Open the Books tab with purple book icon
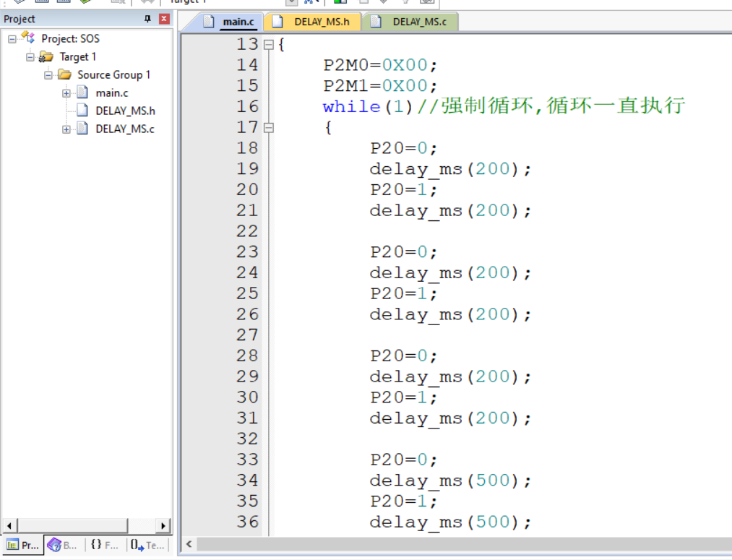 coord(62,545)
